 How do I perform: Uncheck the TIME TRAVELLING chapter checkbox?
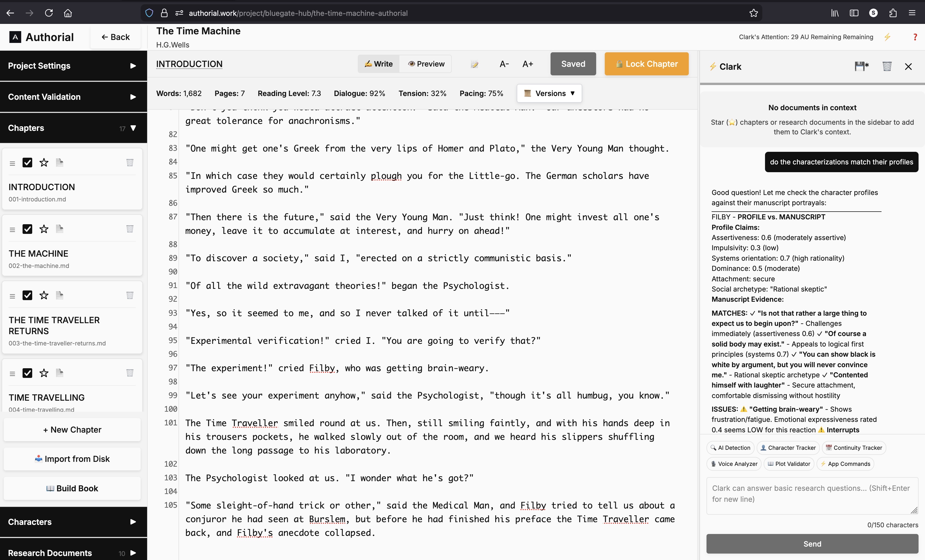tap(28, 373)
